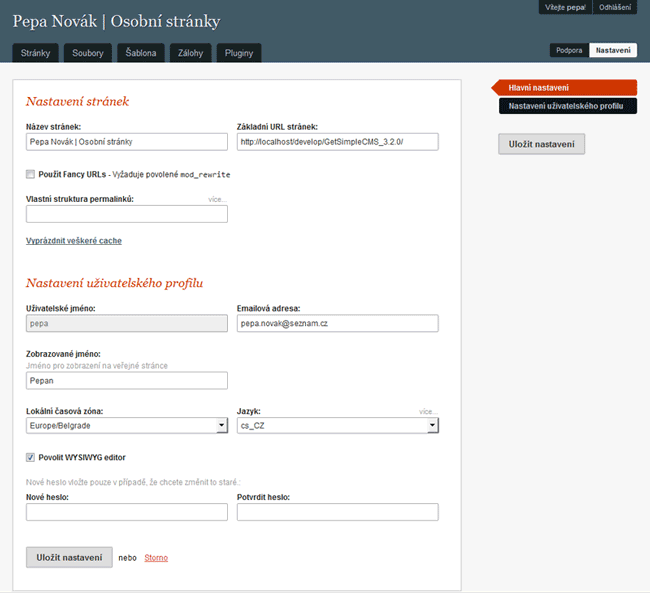The width and height of the screenshot is (650, 593).
Task: Click Odhlášení to log out
Action: point(615,7)
